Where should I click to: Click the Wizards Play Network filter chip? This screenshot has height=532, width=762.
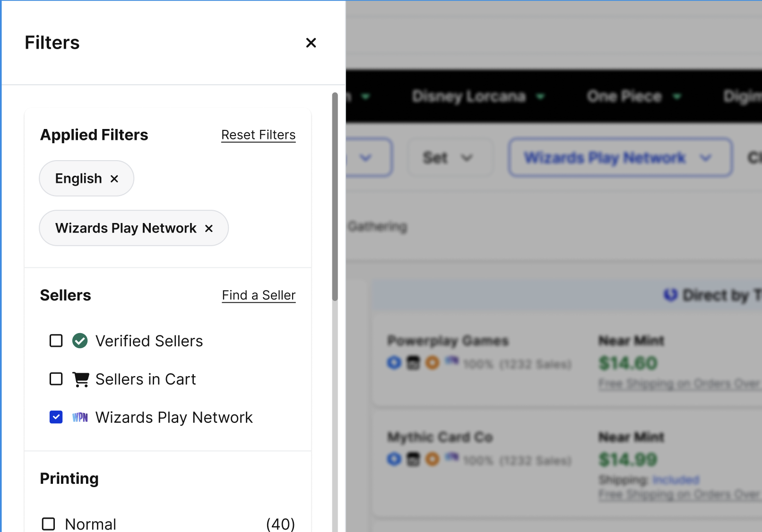point(134,228)
